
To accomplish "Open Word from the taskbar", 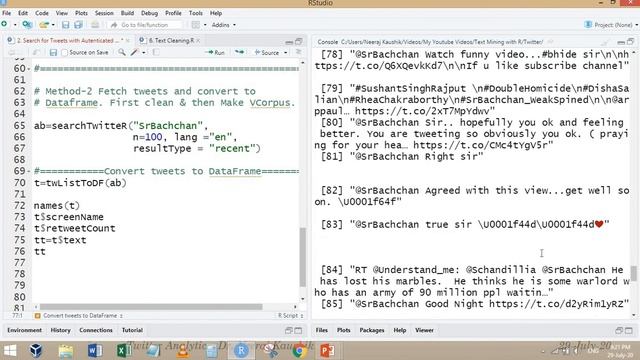I will tap(95, 351).
